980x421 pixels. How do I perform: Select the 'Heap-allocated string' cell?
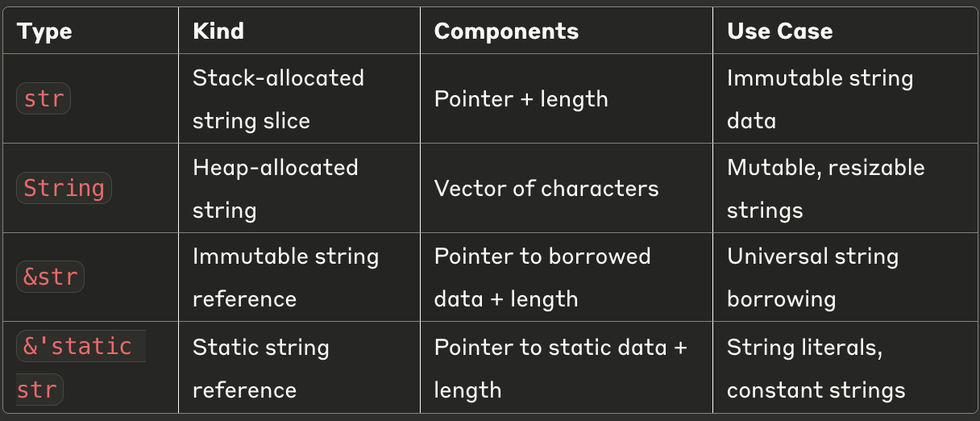pos(299,189)
